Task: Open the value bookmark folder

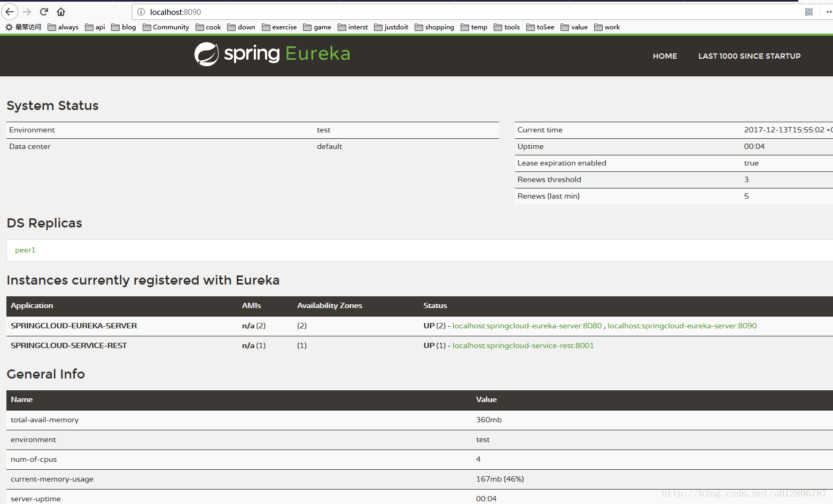Action: point(574,27)
